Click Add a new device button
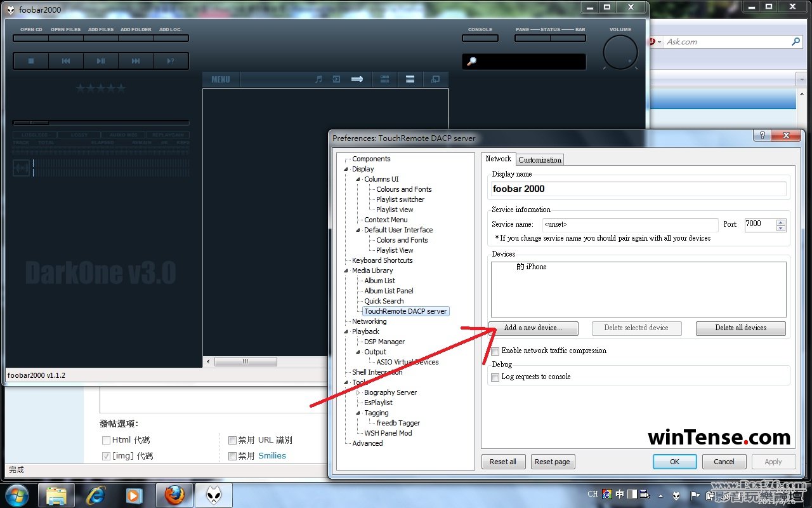 click(534, 328)
